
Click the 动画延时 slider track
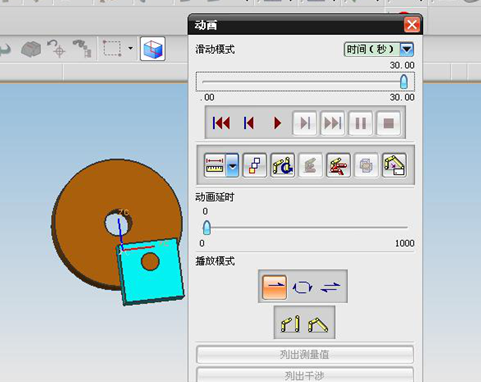coord(305,228)
